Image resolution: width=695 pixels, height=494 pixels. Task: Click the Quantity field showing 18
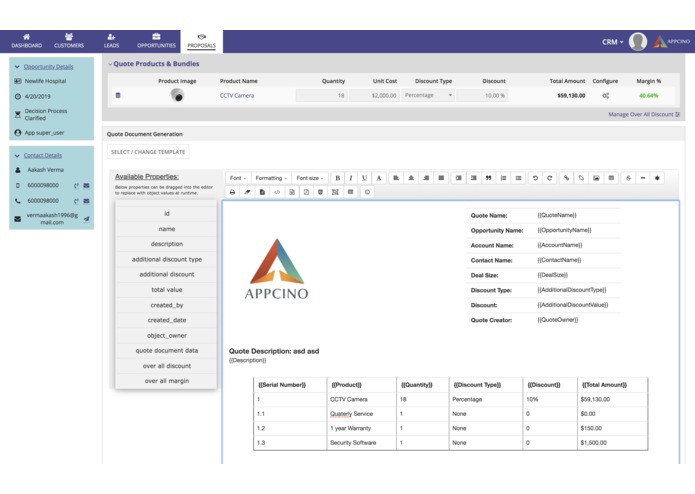click(322, 95)
